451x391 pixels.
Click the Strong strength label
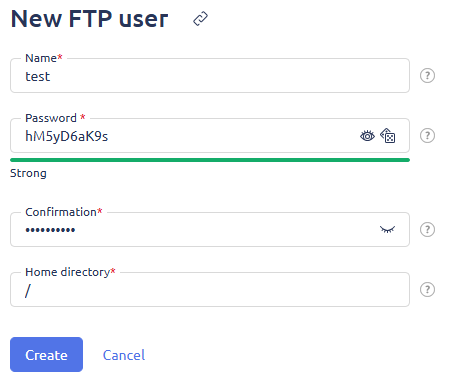click(x=28, y=173)
